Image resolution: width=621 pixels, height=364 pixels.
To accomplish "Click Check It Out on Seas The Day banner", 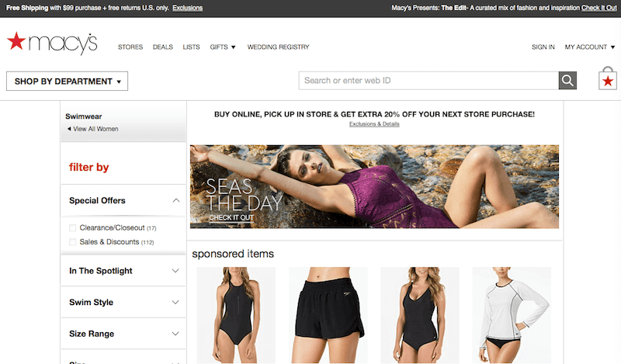I will 231,218.
